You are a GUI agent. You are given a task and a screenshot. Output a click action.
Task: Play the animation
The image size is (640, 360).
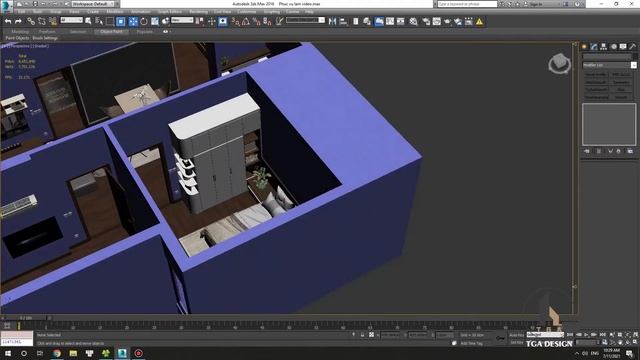tap(587, 335)
